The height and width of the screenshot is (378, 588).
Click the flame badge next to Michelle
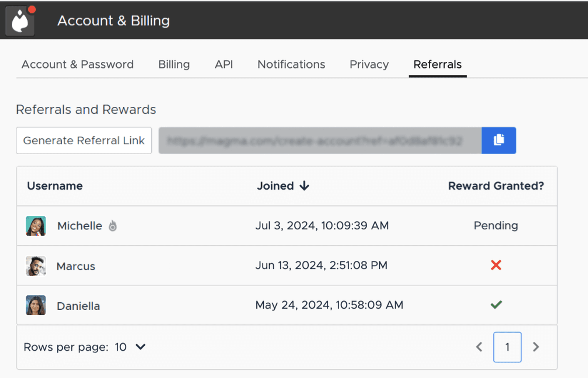(x=113, y=226)
